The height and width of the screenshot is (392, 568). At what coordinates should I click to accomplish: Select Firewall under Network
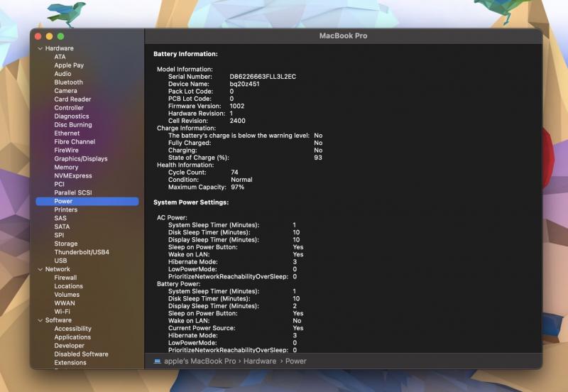click(65, 278)
